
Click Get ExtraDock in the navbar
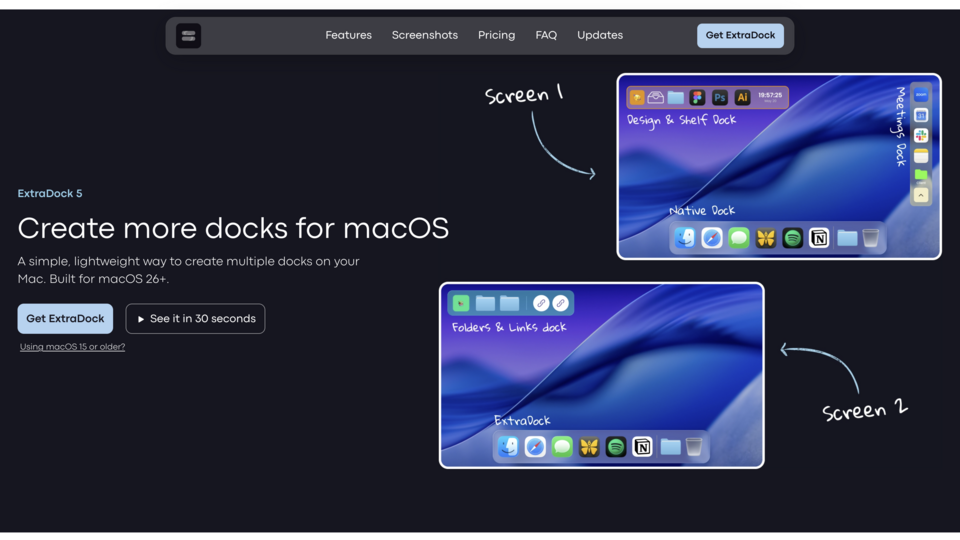coord(740,36)
